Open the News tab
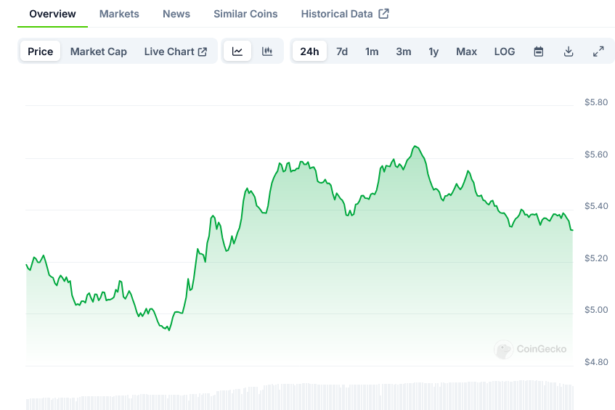This screenshot has height=410, width=615. click(x=176, y=14)
